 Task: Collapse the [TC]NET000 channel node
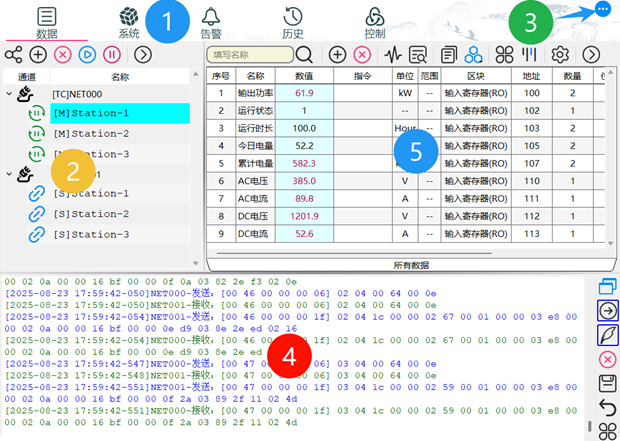[9, 94]
